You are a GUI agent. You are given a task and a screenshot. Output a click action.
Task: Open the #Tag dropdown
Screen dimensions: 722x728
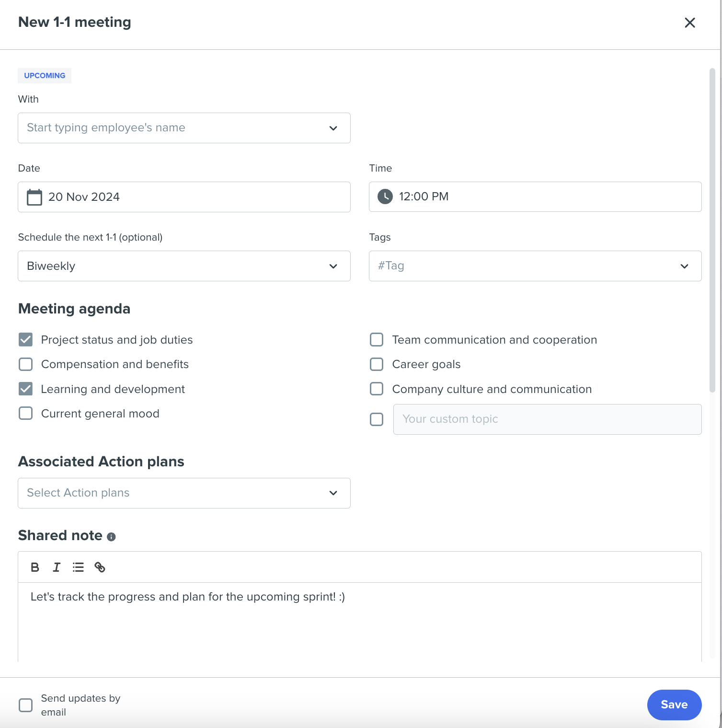(x=535, y=266)
